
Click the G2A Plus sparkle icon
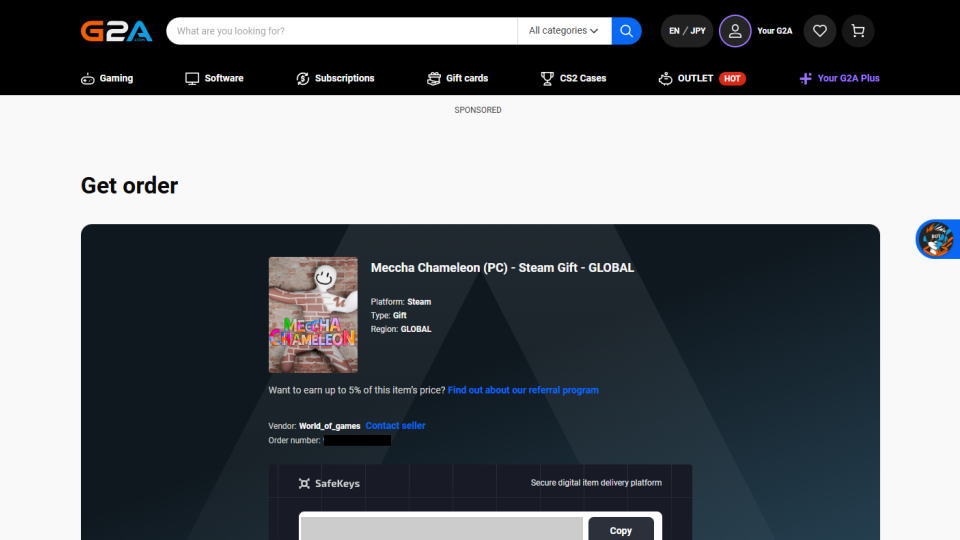(806, 78)
